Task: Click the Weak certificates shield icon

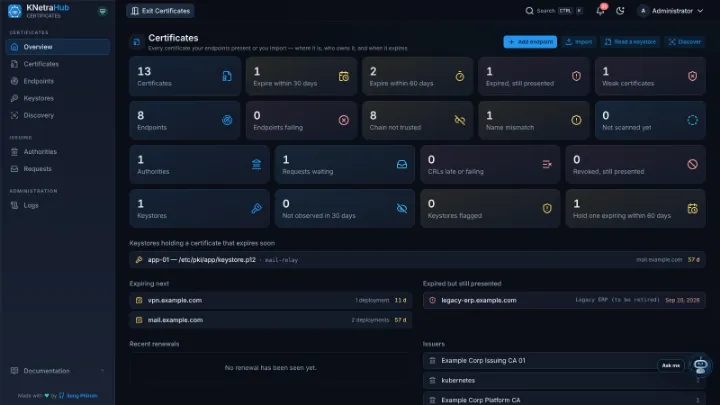Action: (692, 76)
